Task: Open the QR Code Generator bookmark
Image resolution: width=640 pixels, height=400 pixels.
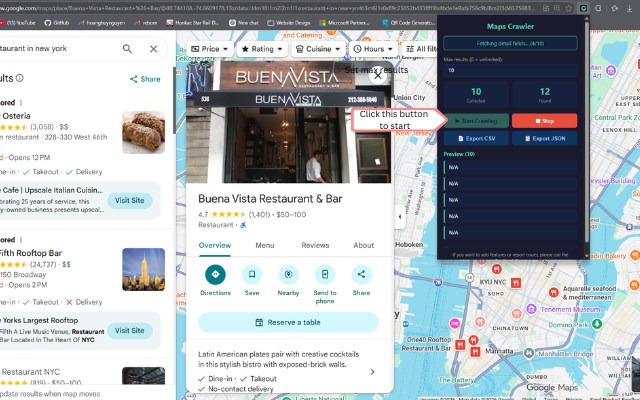Action: [x=408, y=23]
